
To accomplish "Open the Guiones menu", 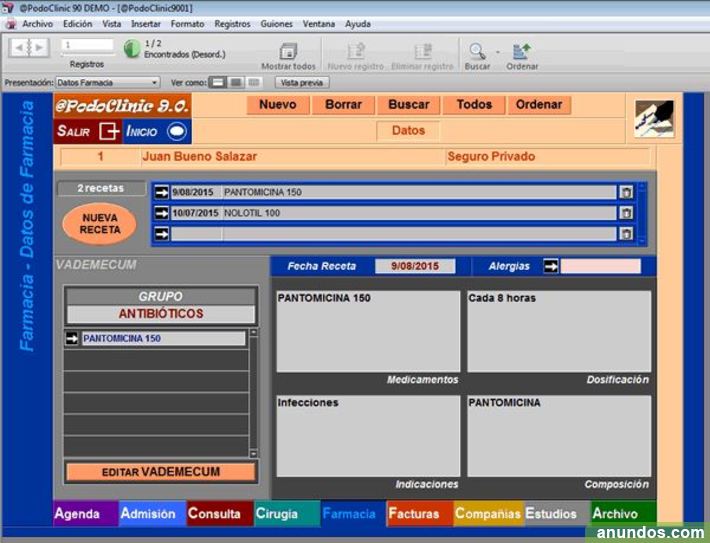I will coord(276,24).
